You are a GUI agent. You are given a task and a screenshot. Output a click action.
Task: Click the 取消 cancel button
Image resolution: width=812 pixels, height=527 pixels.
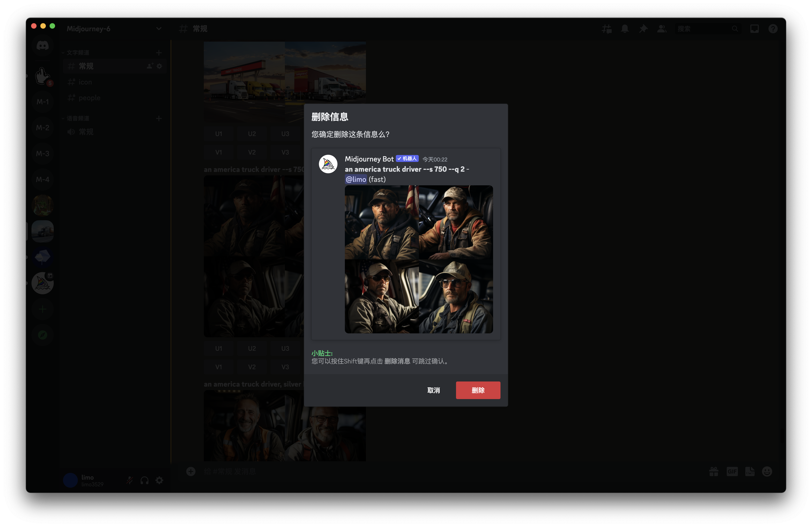[x=433, y=390]
